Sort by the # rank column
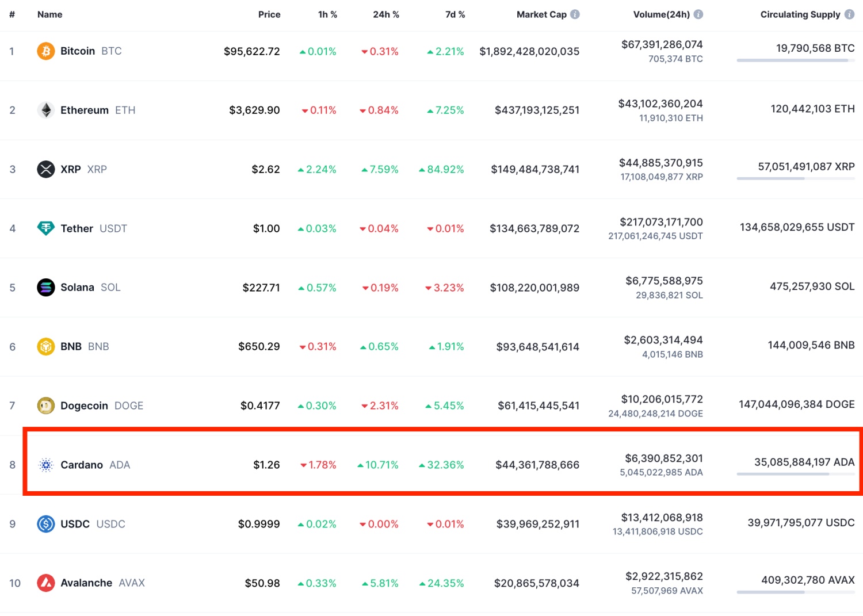The height and width of the screenshot is (616, 863). [x=12, y=14]
